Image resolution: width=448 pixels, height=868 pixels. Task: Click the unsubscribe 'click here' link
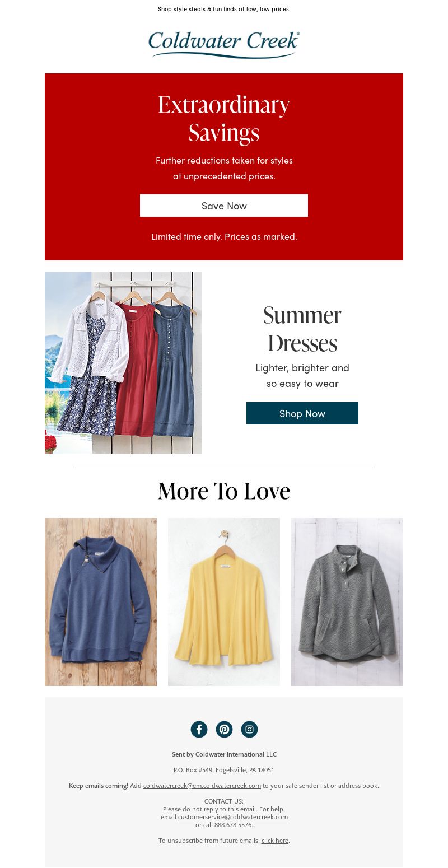[x=275, y=841]
